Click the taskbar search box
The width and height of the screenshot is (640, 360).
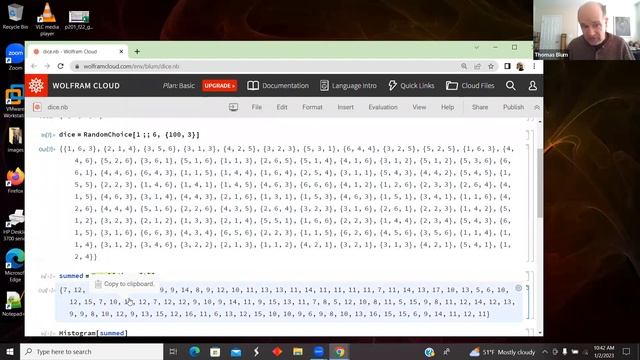click(x=92, y=351)
